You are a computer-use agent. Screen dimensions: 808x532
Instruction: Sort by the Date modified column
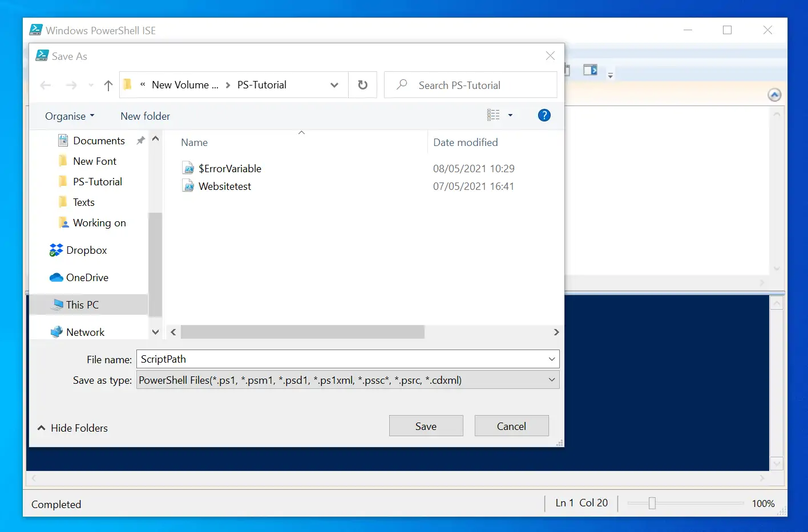tap(466, 143)
